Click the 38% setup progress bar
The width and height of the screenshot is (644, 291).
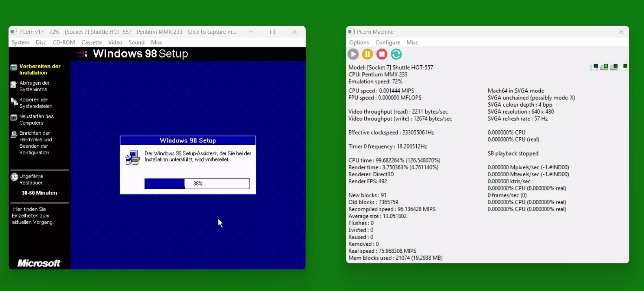(x=197, y=184)
